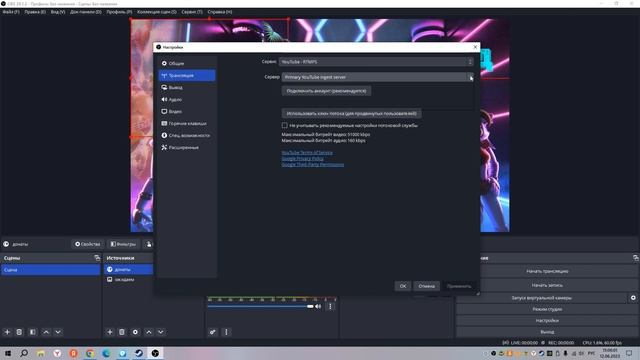The width and height of the screenshot is (640, 360).
Task: Open Windows notification center icon
Action: pos(629,353)
